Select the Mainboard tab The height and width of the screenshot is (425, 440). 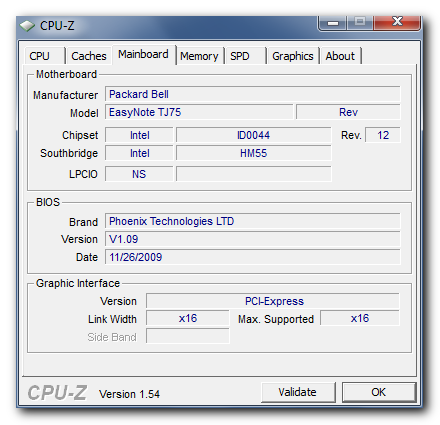[143, 54]
